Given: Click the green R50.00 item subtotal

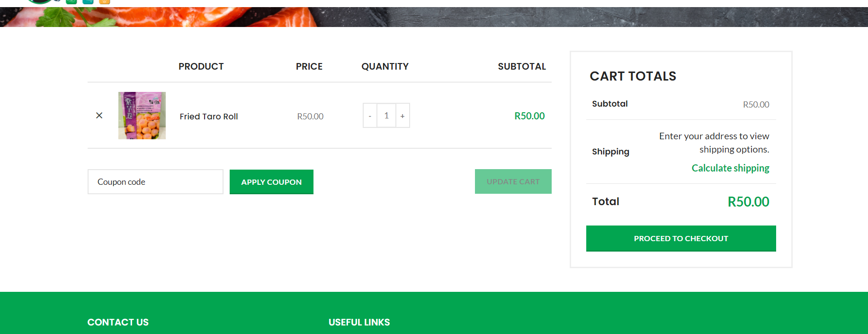Looking at the screenshot, I should point(529,116).
